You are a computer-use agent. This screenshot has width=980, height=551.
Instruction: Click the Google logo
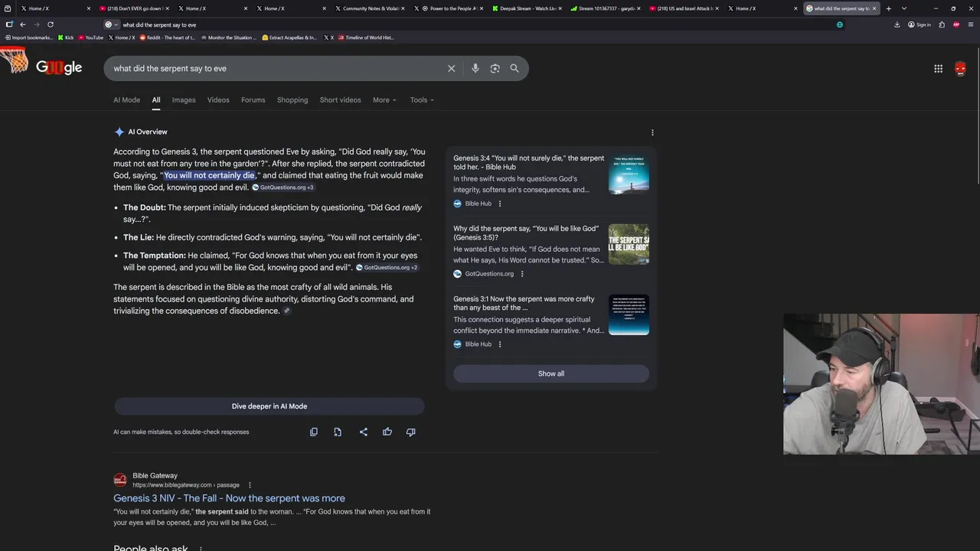click(x=59, y=67)
